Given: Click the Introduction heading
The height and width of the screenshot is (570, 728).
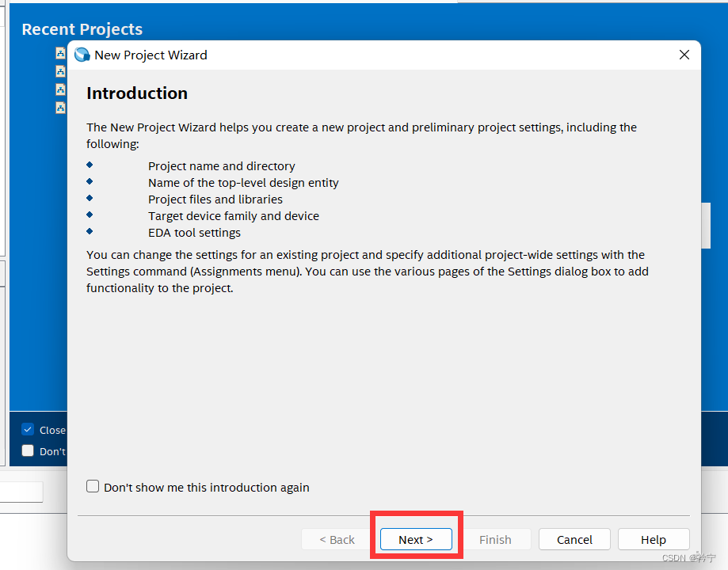Looking at the screenshot, I should [x=137, y=93].
